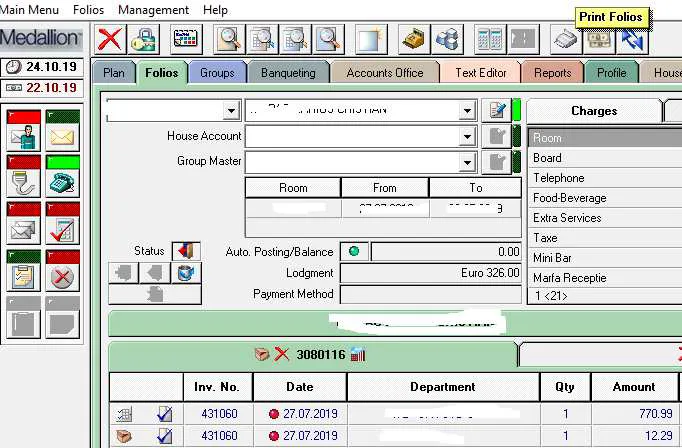Image resolution: width=682 pixels, height=448 pixels.
Task: Select the Charges tab
Action: pyautogui.click(x=594, y=111)
